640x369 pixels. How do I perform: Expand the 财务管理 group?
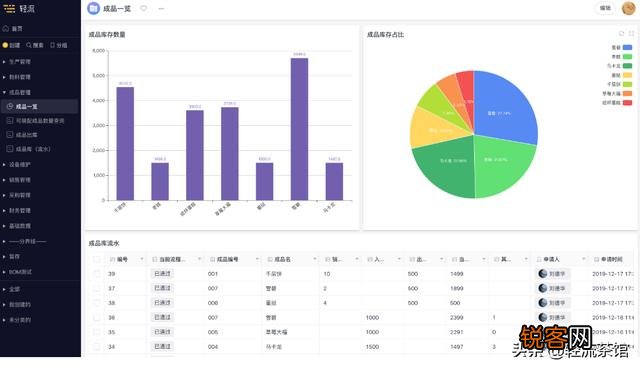pyautogui.click(x=4, y=211)
